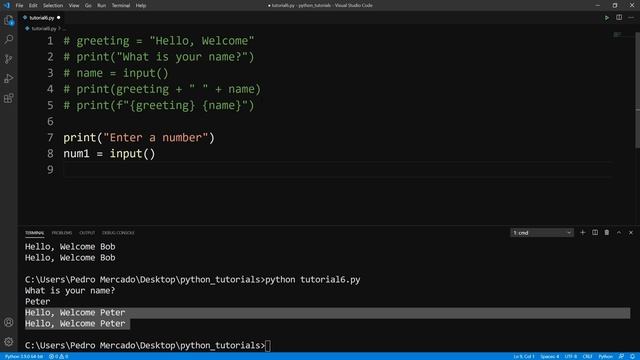Click tutorial6.py in the breadcrumb
This screenshot has height=360, width=640.
click(x=44, y=29)
